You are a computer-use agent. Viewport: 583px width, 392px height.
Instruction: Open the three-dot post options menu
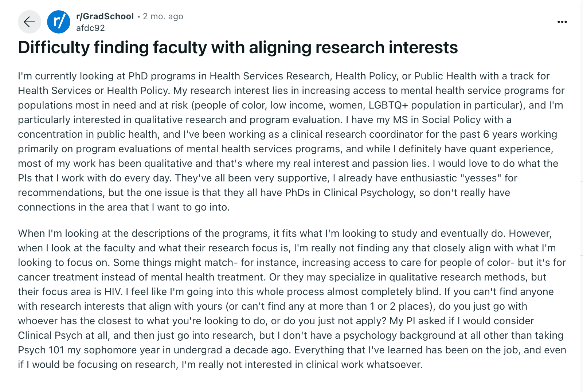click(x=562, y=22)
